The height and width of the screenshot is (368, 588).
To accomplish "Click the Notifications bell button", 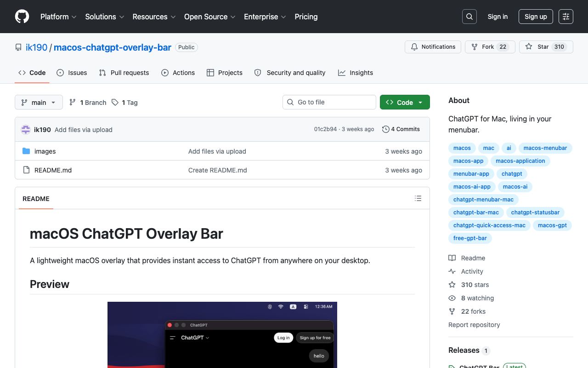I will (433, 47).
